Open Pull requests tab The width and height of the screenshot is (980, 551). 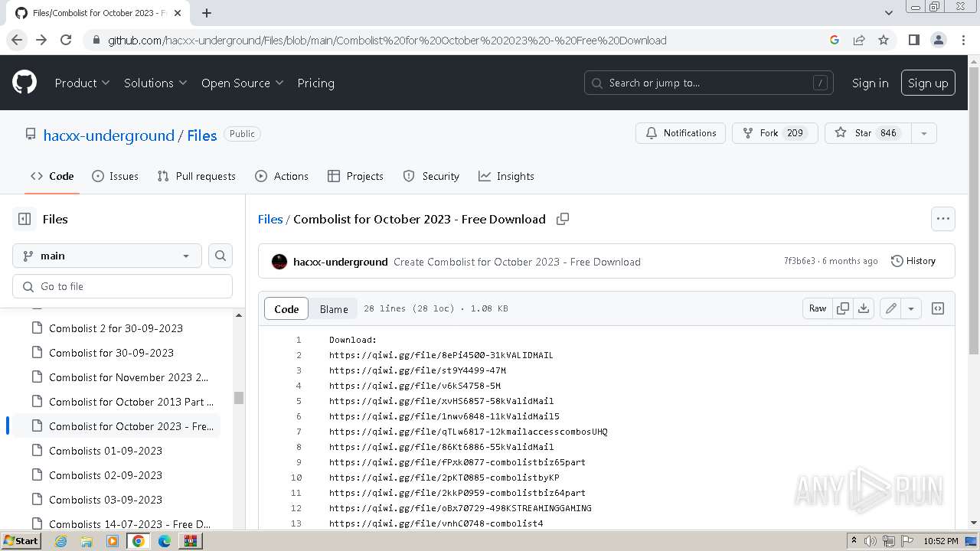click(196, 176)
